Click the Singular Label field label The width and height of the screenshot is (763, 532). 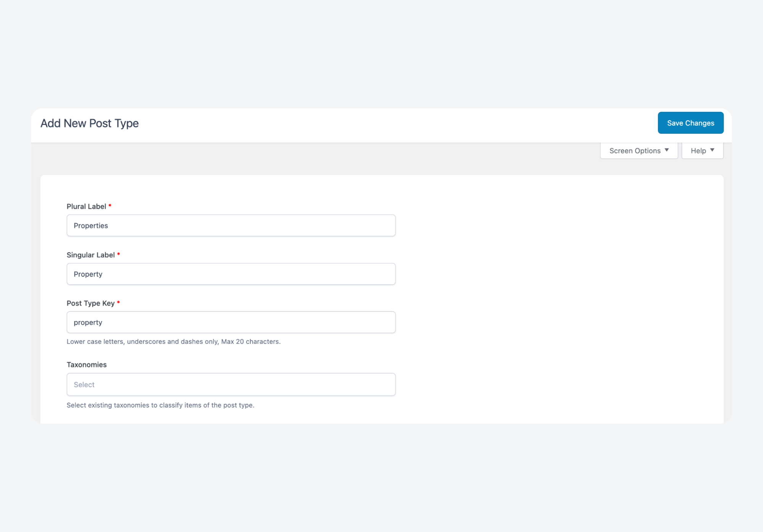pos(91,255)
